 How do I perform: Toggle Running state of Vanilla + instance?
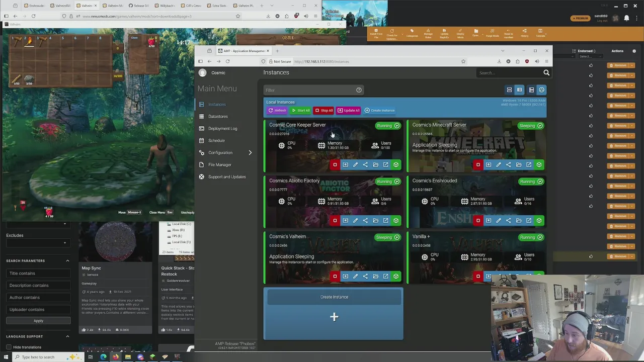531,237
